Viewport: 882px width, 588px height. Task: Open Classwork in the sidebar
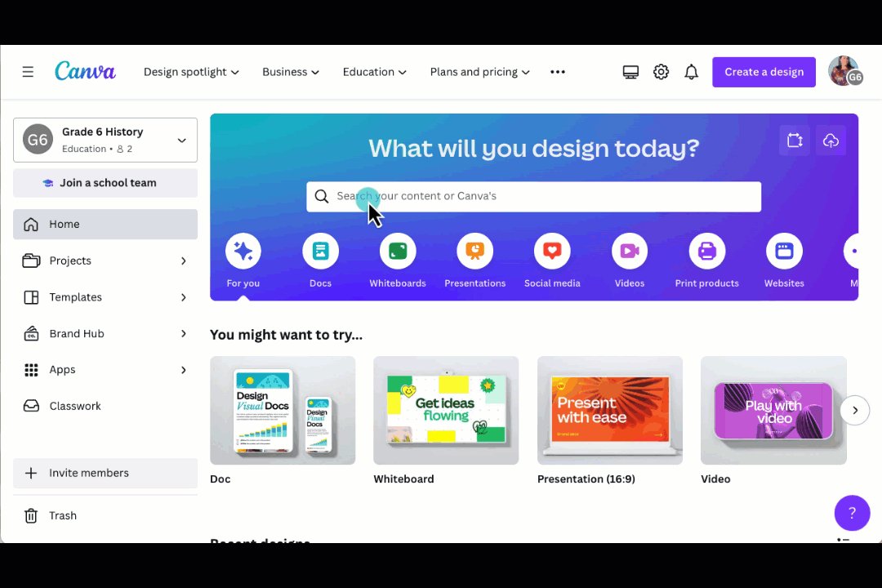pos(105,406)
